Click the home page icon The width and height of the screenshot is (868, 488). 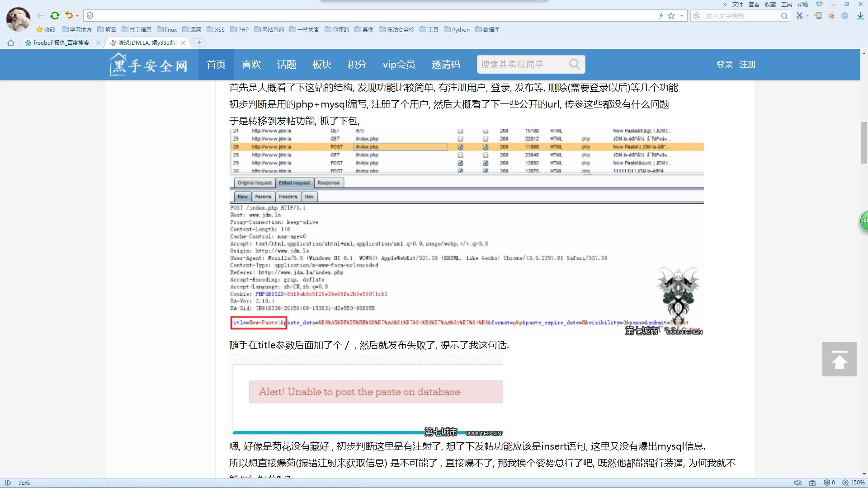(x=11, y=43)
